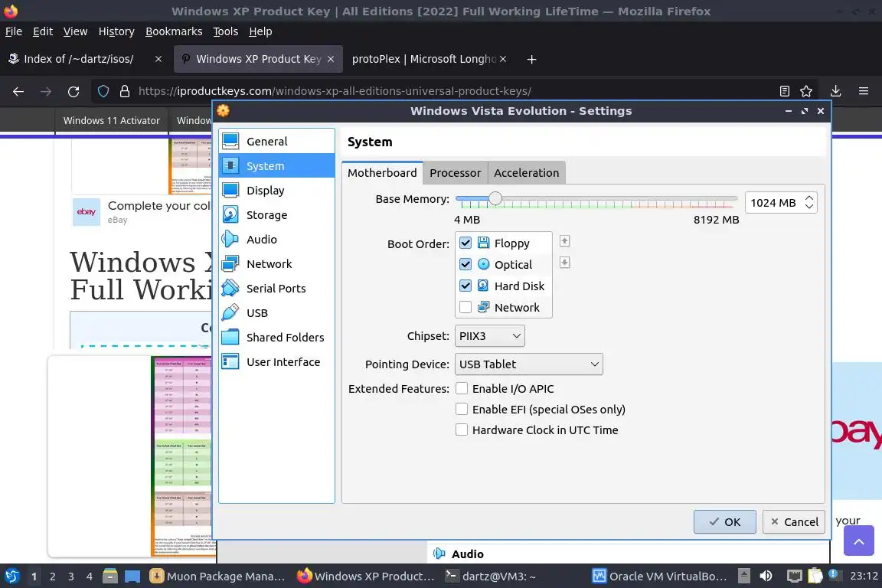
Task: Move selected boot device down
Action: coord(565,263)
